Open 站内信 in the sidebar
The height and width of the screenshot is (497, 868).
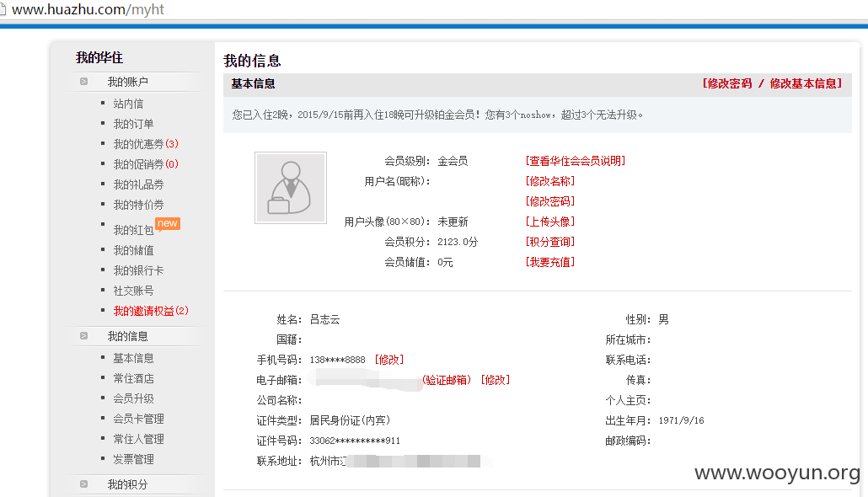click(128, 104)
